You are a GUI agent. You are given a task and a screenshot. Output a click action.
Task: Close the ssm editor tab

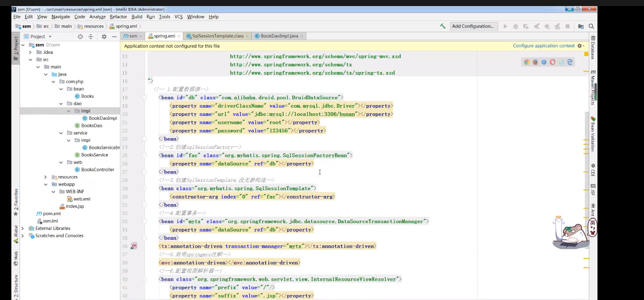tap(140, 36)
